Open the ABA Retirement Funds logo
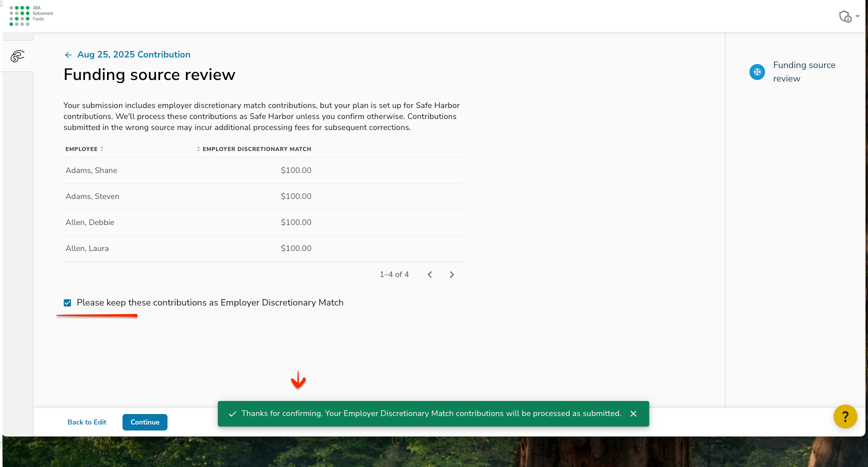 [x=31, y=15]
